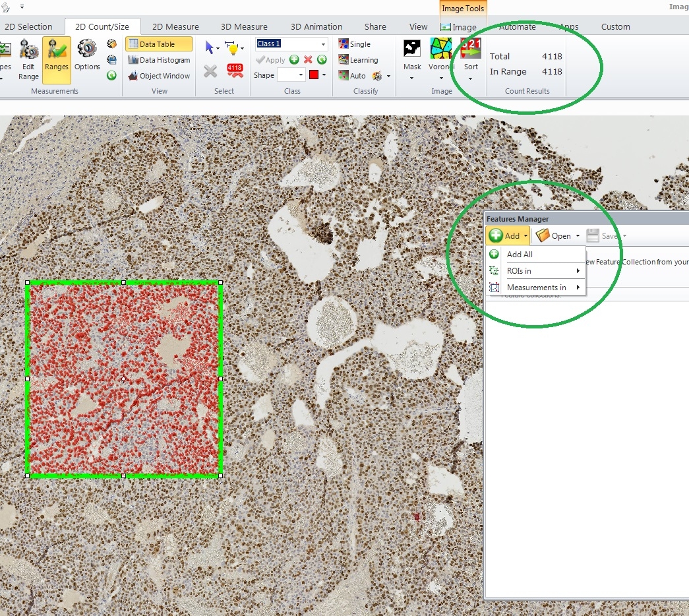Open the Image tools tab
689x616 pixels.
(x=459, y=27)
